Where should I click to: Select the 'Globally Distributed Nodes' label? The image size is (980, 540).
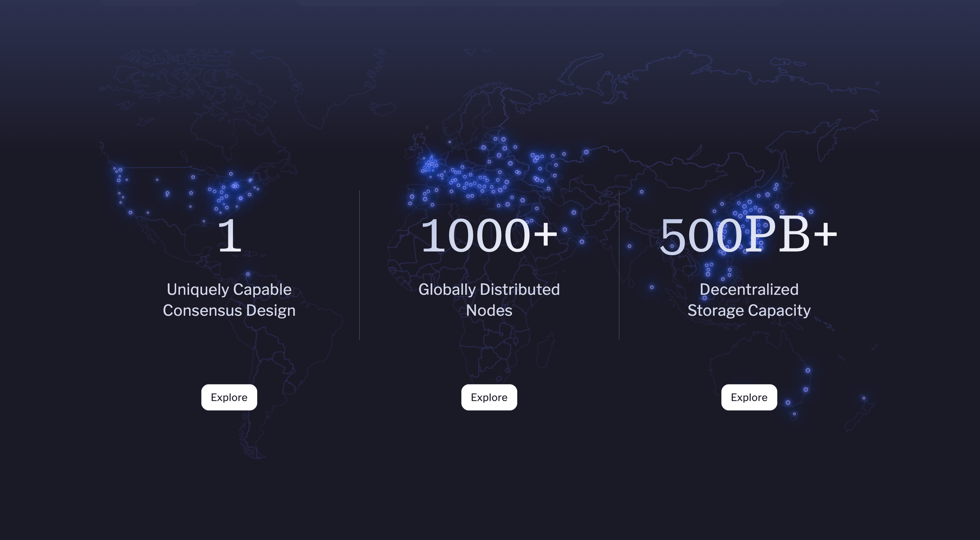(x=489, y=300)
